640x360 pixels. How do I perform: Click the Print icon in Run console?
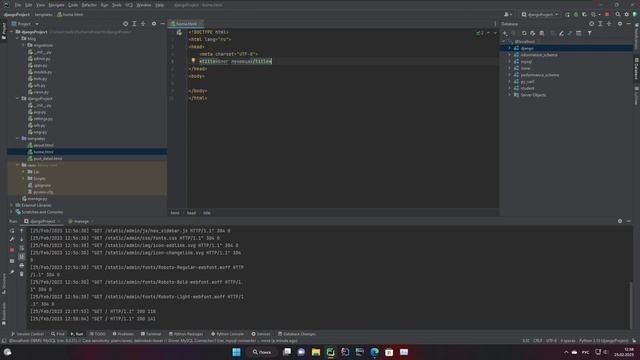22,265
